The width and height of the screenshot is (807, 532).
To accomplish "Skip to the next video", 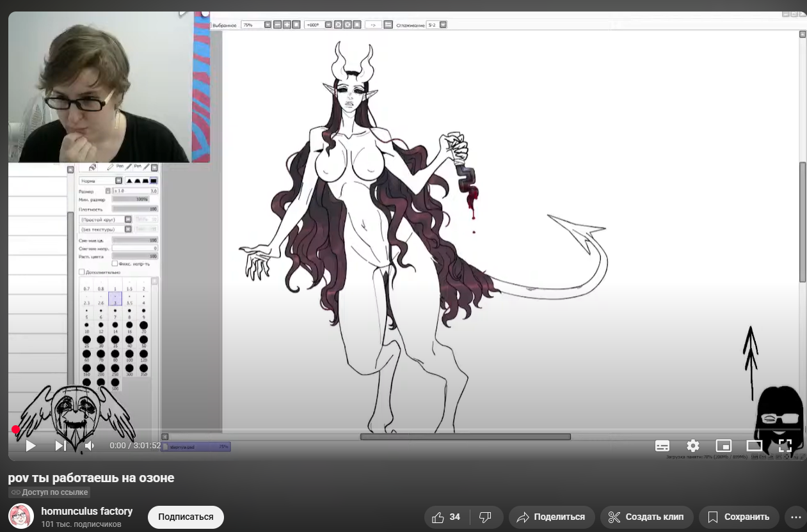I will [x=60, y=446].
